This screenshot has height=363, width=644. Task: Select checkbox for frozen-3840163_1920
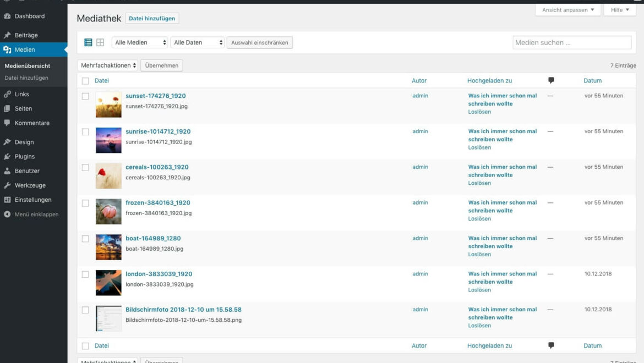click(x=85, y=203)
